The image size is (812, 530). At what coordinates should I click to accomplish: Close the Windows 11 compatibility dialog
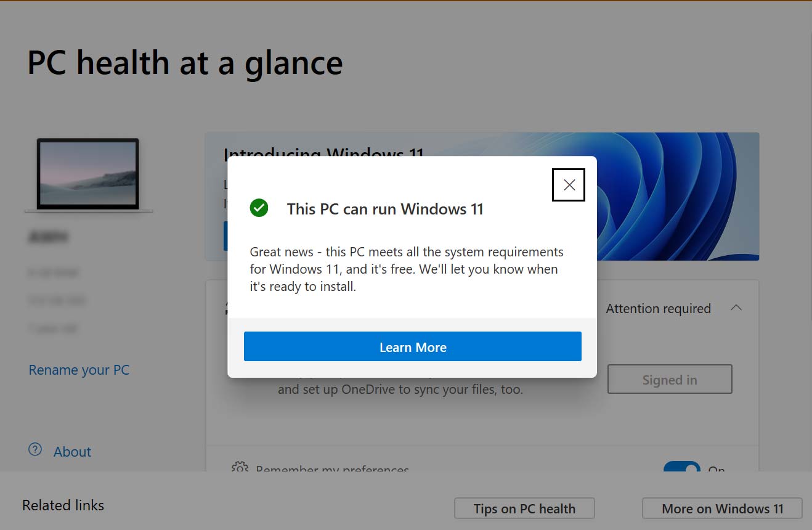pos(569,185)
